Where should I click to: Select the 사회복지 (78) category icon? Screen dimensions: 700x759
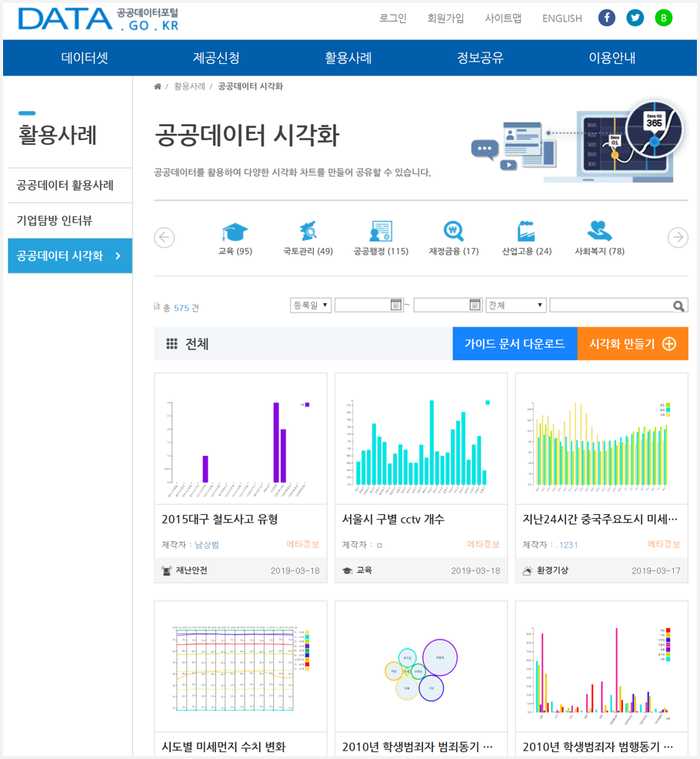point(599,232)
